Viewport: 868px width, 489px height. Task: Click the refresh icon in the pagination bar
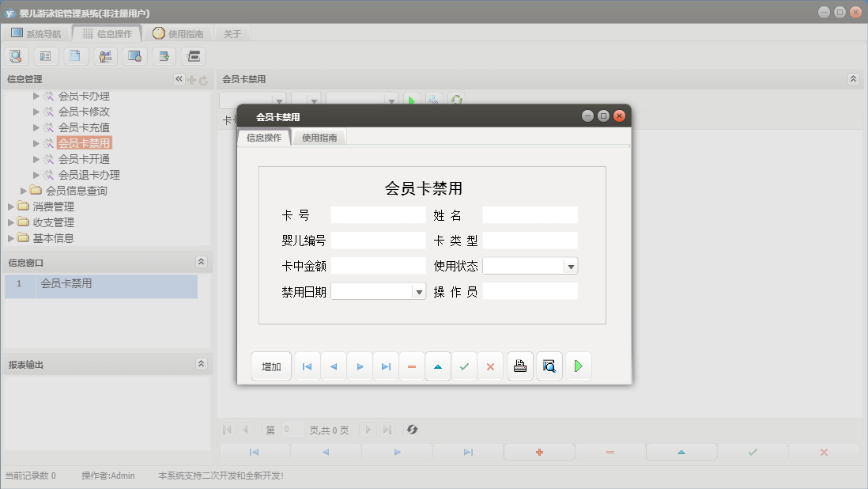click(411, 430)
